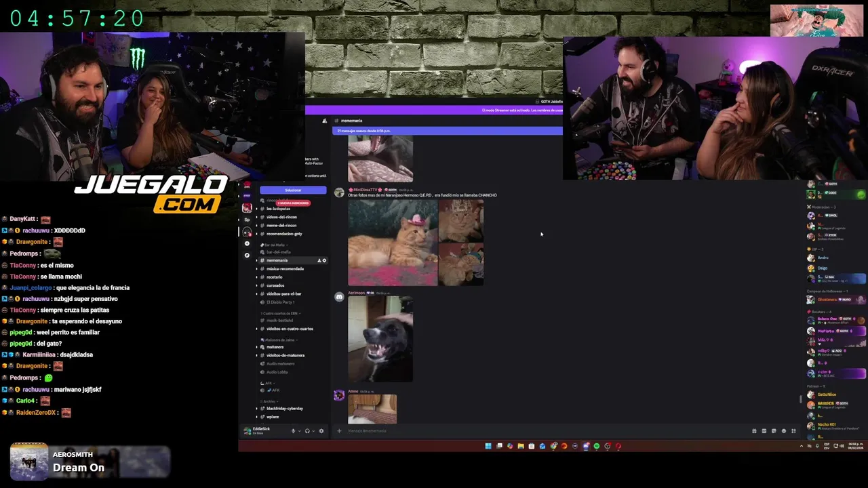
Task: Open the blackfriday-cyberday channel
Action: 284,409
